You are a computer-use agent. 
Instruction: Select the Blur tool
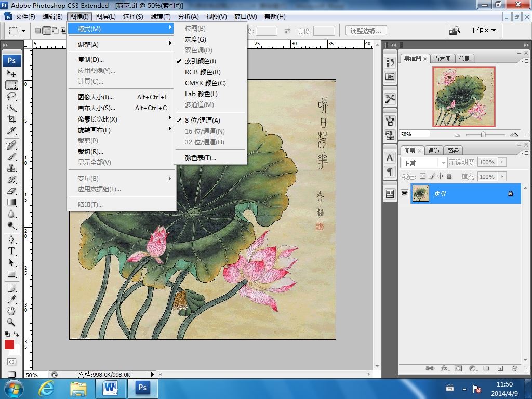click(x=11, y=214)
